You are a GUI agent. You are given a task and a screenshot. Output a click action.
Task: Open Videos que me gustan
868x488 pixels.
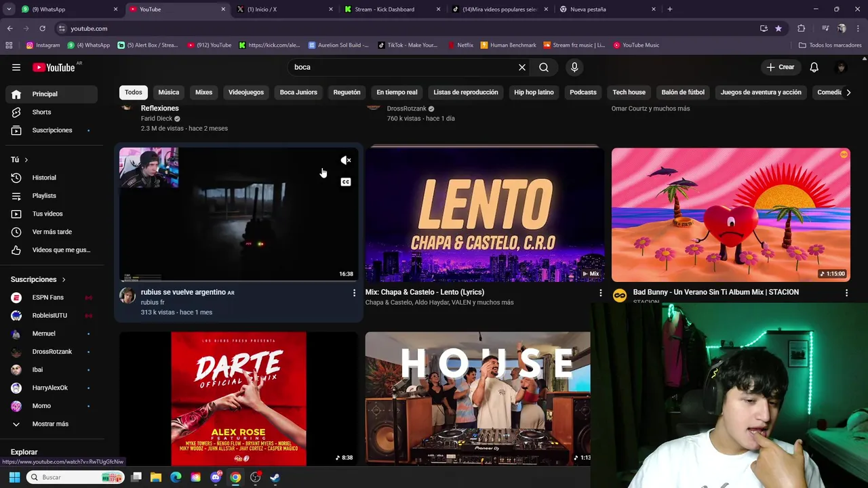pyautogui.click(x=52, y=250)
